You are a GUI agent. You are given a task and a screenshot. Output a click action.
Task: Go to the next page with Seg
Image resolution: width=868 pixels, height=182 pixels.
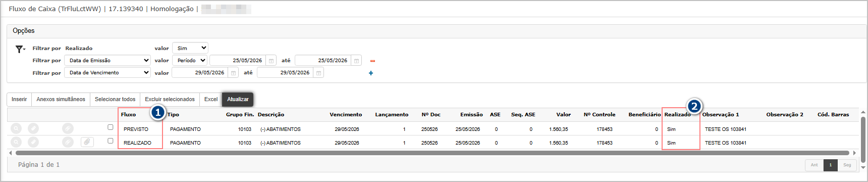coord(847,165)
